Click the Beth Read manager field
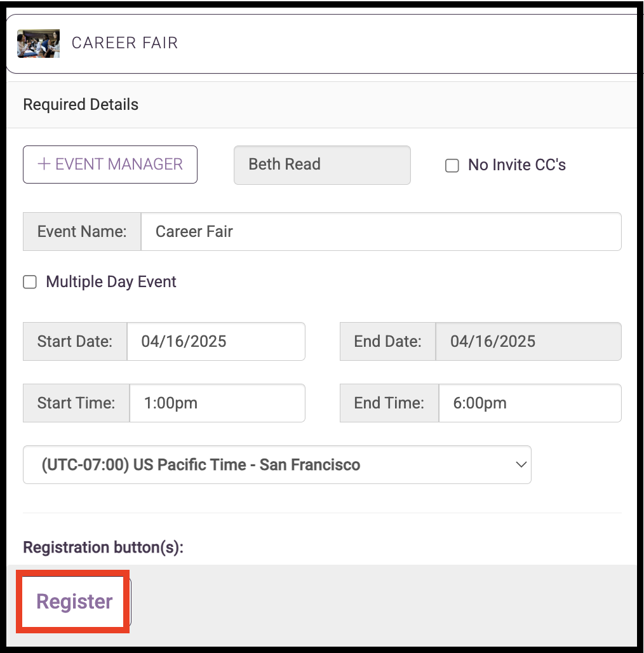Viewport: 644px width, 653px height. [x=322, y=165]
